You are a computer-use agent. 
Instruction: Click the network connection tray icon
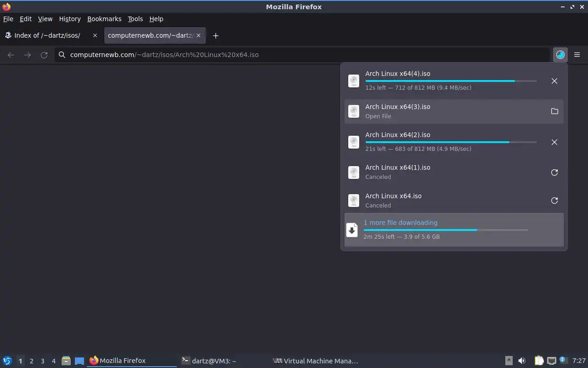(x=551, y=361)
